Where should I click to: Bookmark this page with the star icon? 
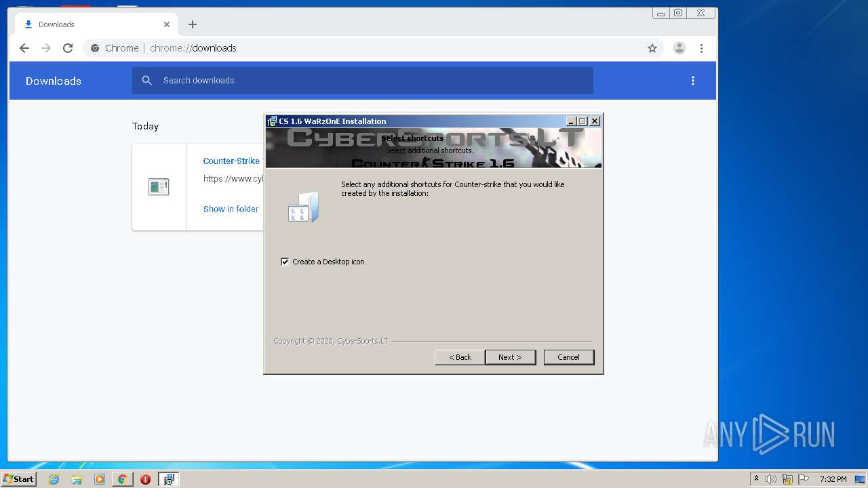pos(652,48)
